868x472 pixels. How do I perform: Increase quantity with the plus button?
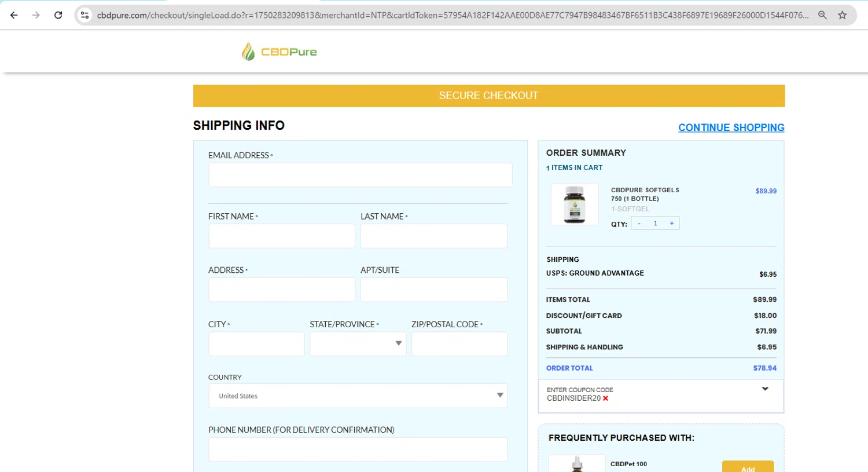click(x=672, y=224)
